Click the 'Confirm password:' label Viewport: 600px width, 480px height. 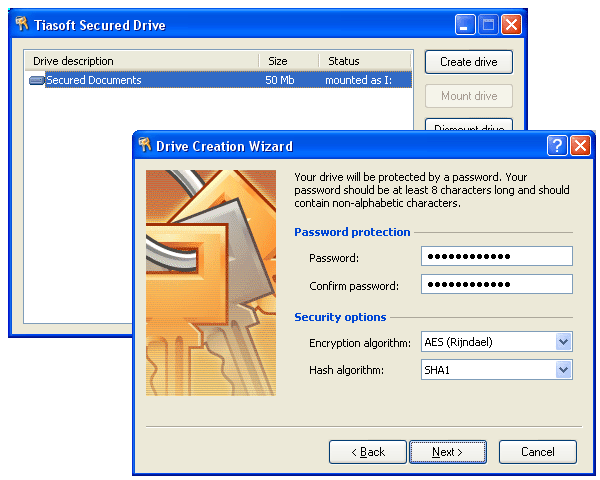click(354, 286)
